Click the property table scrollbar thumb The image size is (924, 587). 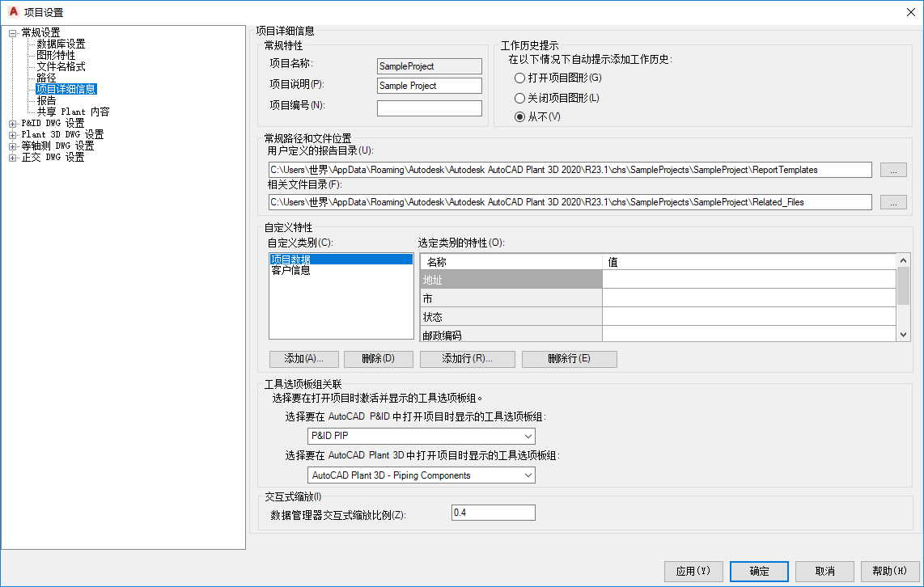[904, 286]
